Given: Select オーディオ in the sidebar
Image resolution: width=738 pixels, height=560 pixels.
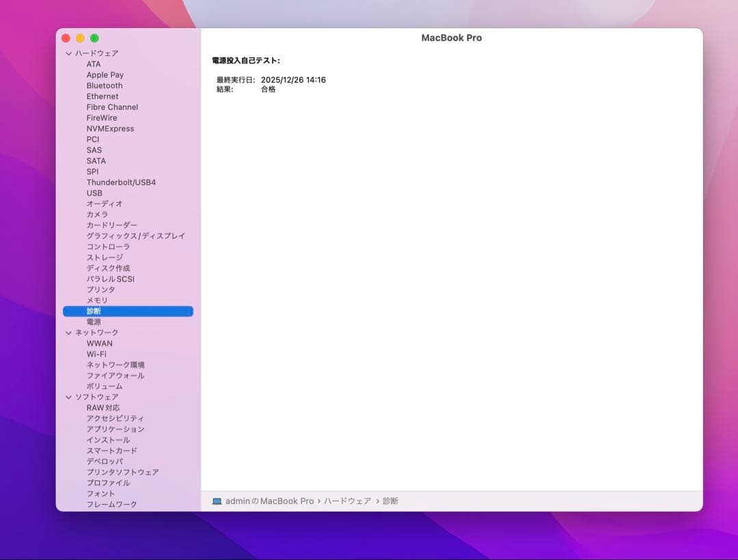Looking at the screenshot, I should click(105, 204).
